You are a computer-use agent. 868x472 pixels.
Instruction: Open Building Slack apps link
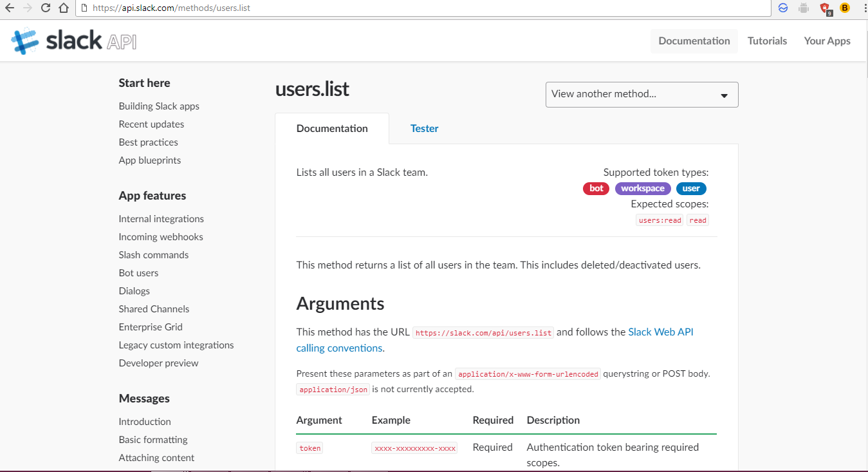tap(159, 106)
